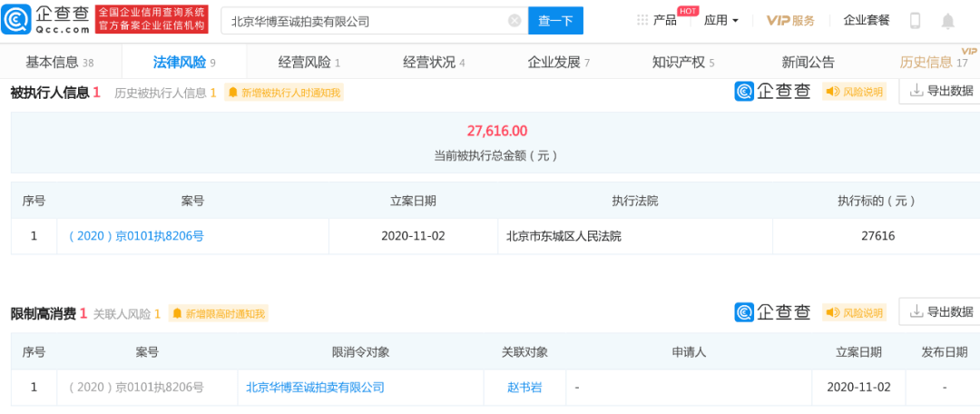The height and width of the screenshot is (414, 980).
Task: Expand the 应用 dropdown menu
Action: pyautogui.click(x=721, y=20)
